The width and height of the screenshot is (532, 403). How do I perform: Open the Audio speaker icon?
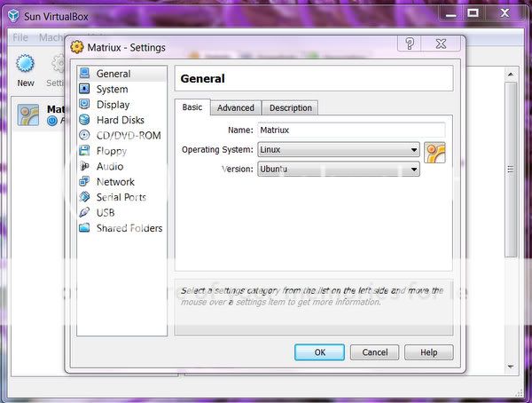point(84,166)
